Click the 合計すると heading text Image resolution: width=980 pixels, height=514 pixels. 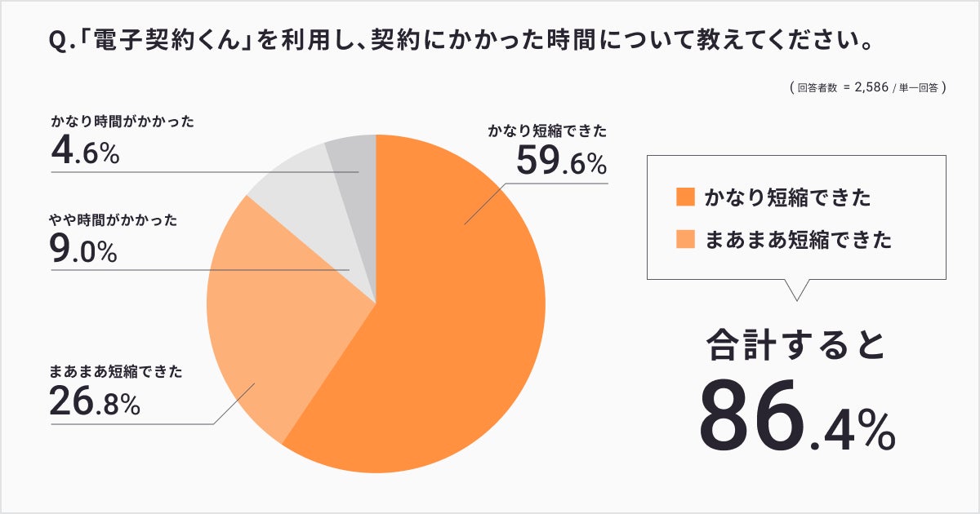point(796,345)
